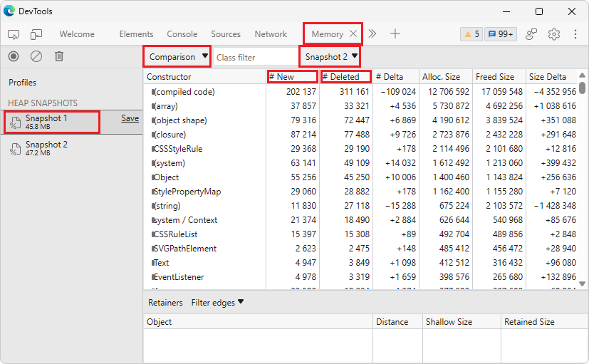Screen dimensions: 589x364
Task: Click the collect garbage trash icon
Action: coord(59,56)
